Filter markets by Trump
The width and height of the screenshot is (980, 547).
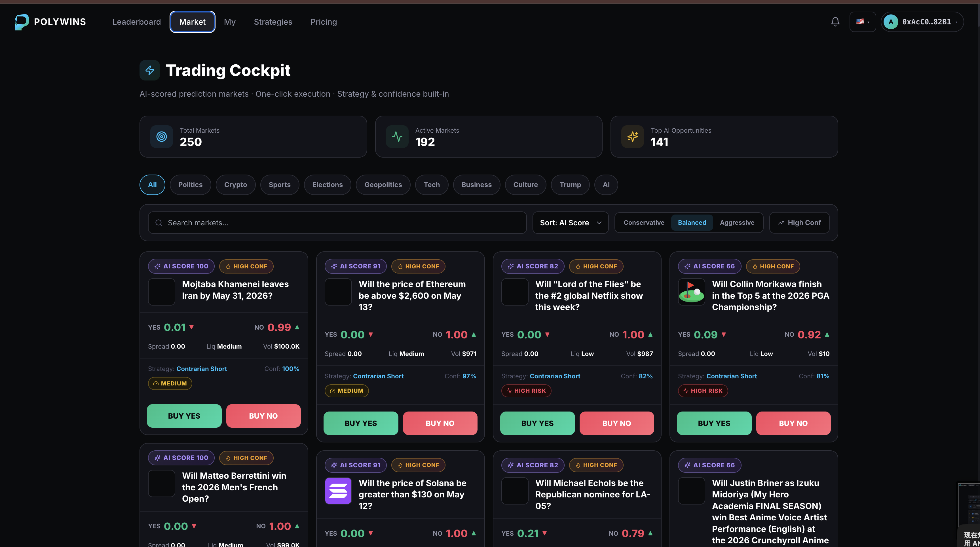point(570,185)
